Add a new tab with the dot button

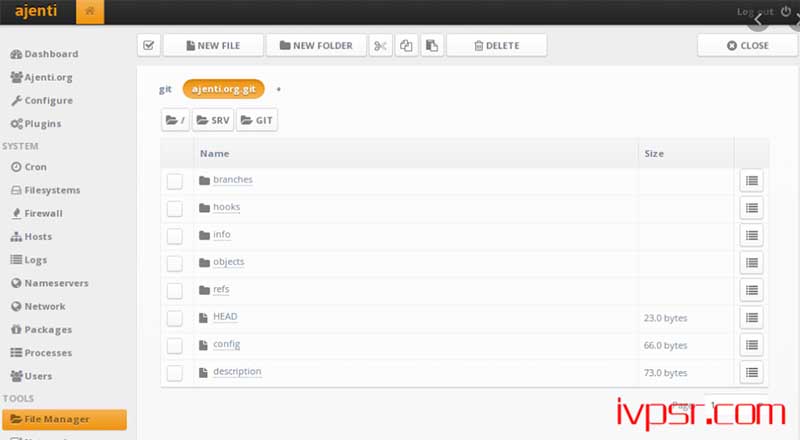pos(279,89)
